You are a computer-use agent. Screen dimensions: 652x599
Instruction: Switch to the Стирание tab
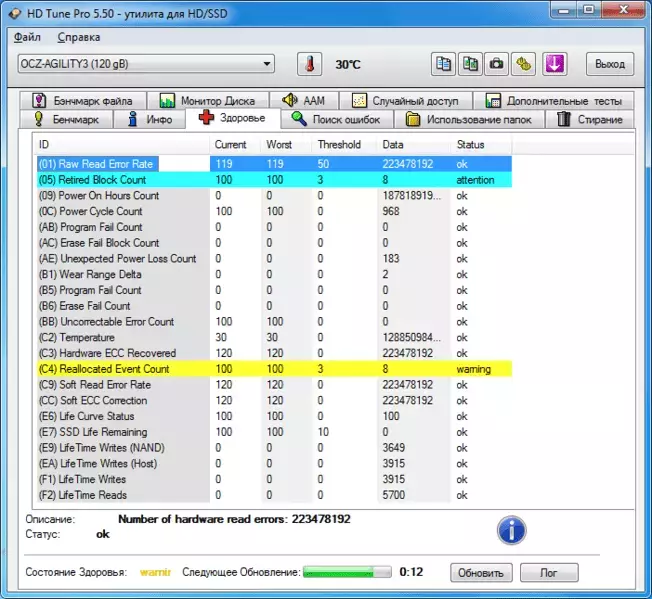(590, 119)
